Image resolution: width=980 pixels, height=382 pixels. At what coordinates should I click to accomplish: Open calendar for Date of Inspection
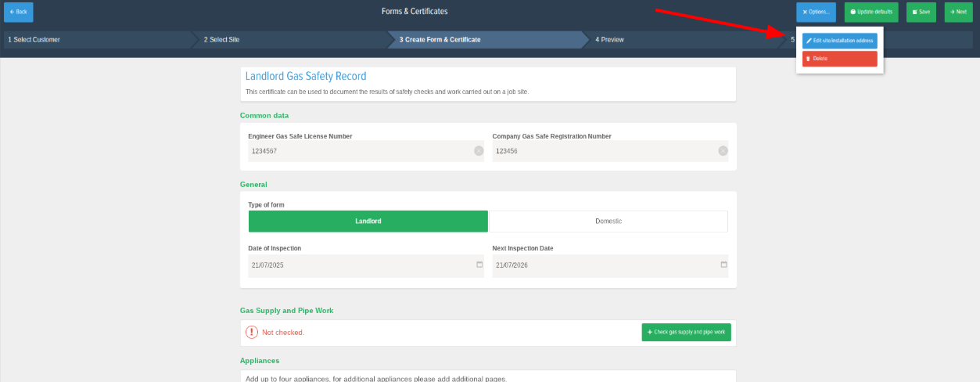(479, 265)
